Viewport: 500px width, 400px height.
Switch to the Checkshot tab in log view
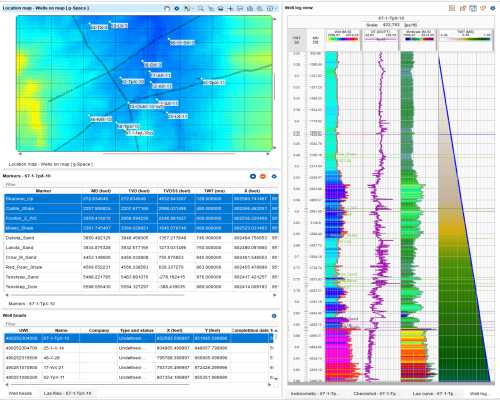click(374, 394)
